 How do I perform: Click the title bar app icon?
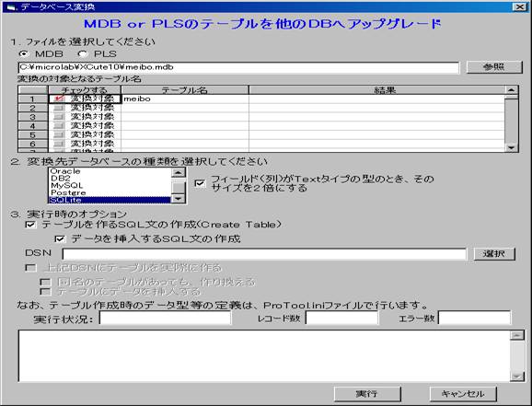pos(10,6)
